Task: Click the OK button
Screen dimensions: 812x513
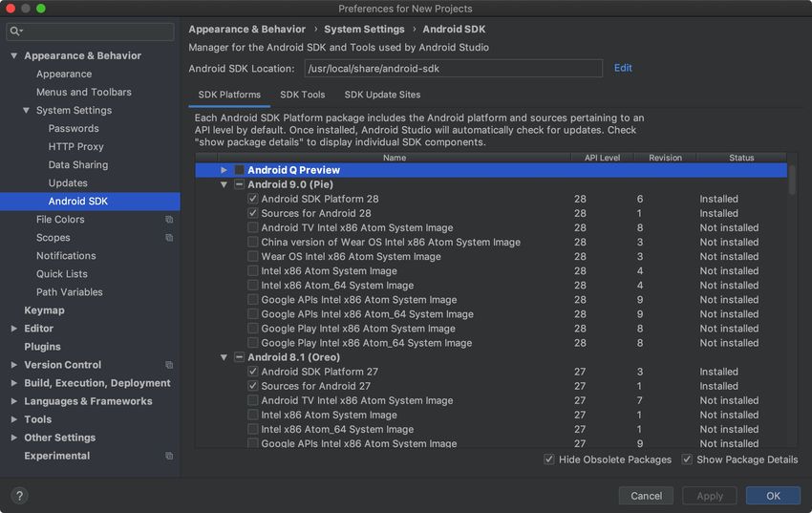Action: (773, 496)
